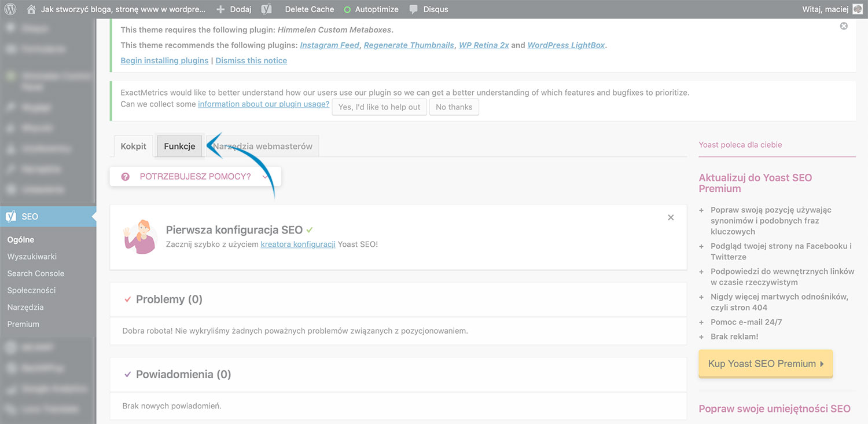Click the Kup Yoast SEO Premium button
Screen dimensions: 868x424
pos(765,364)
